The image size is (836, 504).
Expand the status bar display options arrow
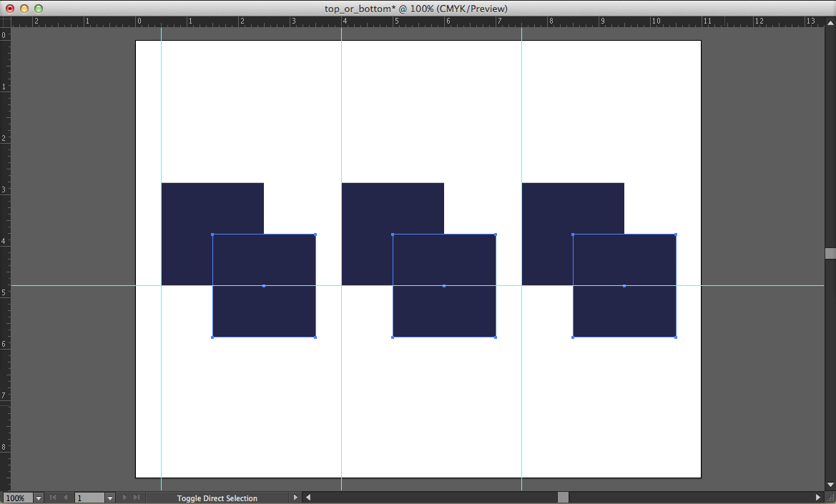pos(295,498)
